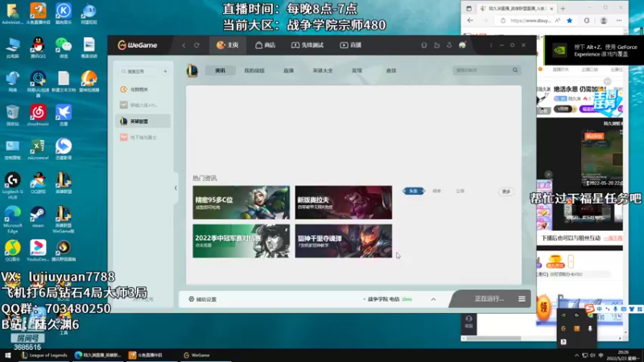Open WeGame more options (three dots)
Image resolution: width=644 pixels, height=362 pixels.
pyautogui.click(x=491, y=45)
